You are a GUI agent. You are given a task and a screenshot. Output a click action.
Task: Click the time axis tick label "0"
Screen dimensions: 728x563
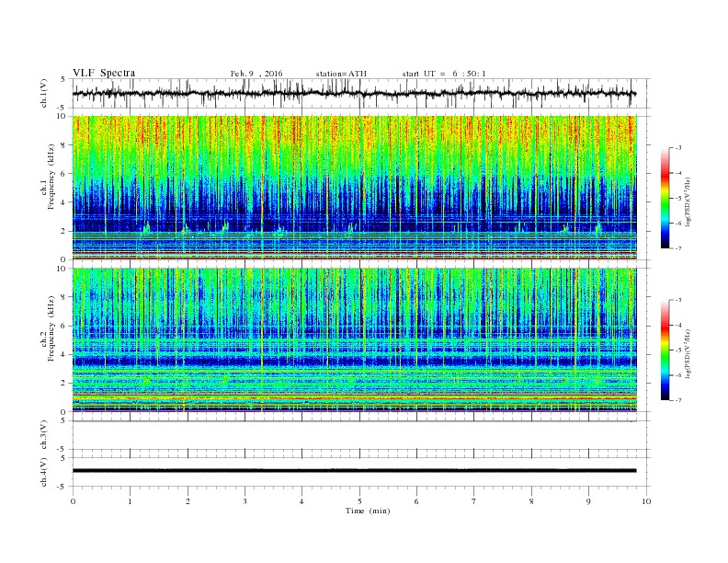coord(73,501)
